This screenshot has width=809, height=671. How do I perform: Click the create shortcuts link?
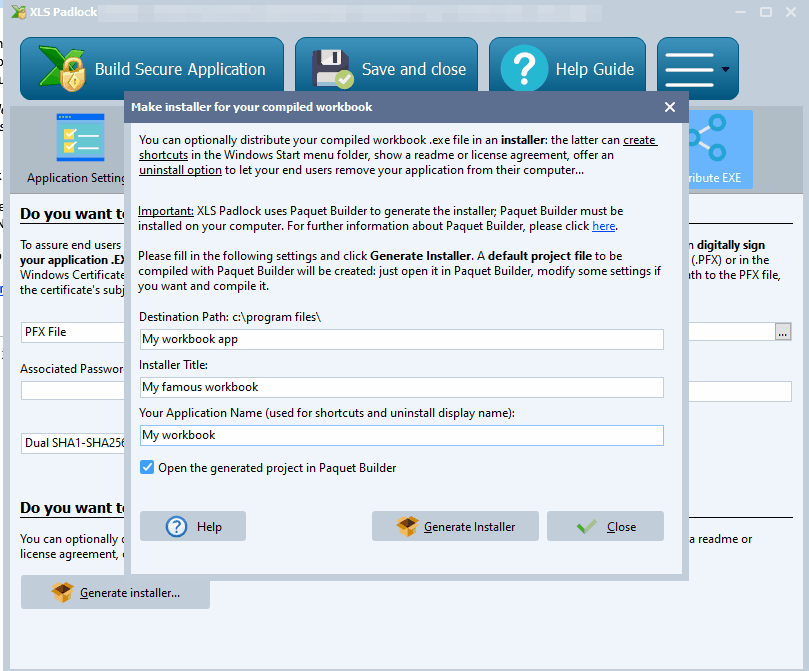pos(638,140)
